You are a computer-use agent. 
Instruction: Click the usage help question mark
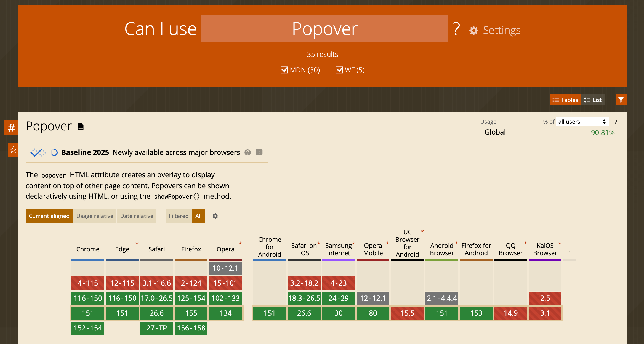click(616, 122)
